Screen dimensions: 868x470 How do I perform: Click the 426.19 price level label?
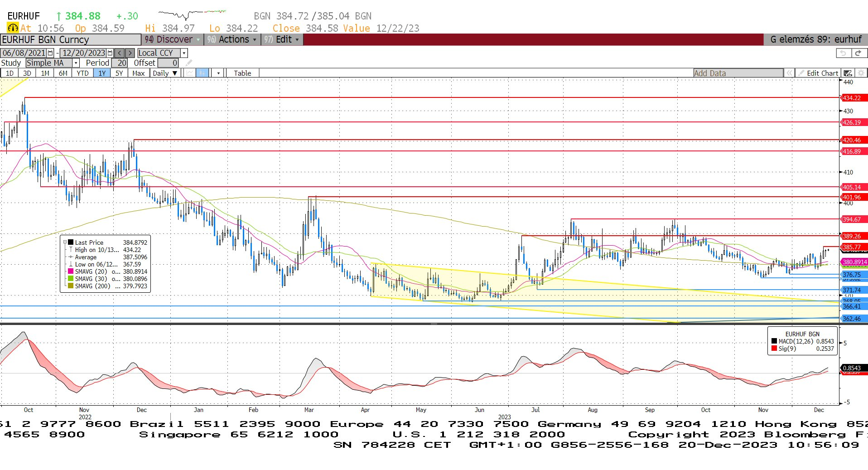(x=854, y=122)
